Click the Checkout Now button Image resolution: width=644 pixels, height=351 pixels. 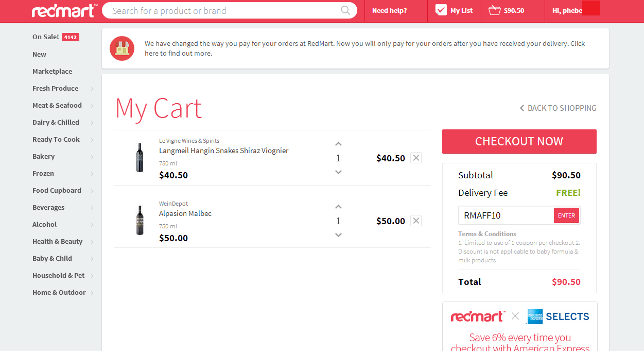519,141
